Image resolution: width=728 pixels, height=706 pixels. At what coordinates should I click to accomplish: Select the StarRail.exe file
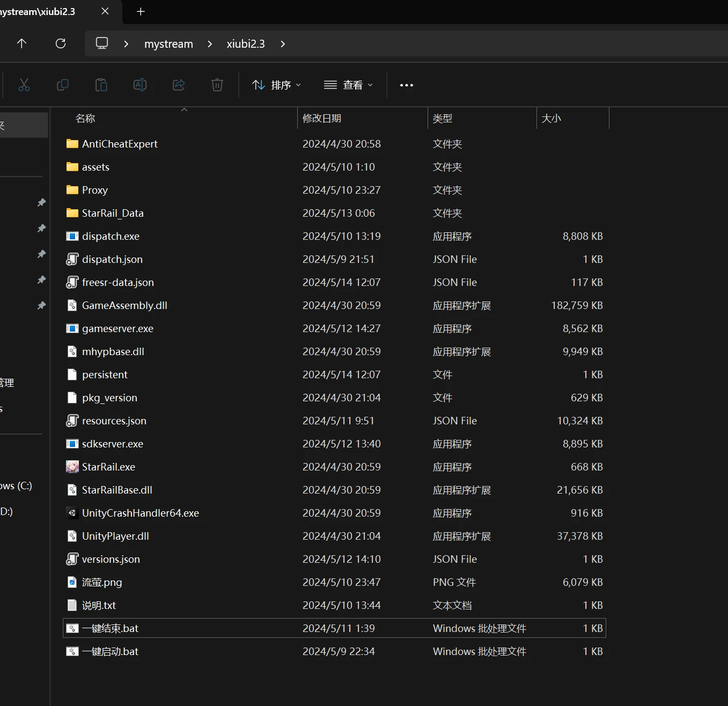pyautogui.click(x=108, y=467)
